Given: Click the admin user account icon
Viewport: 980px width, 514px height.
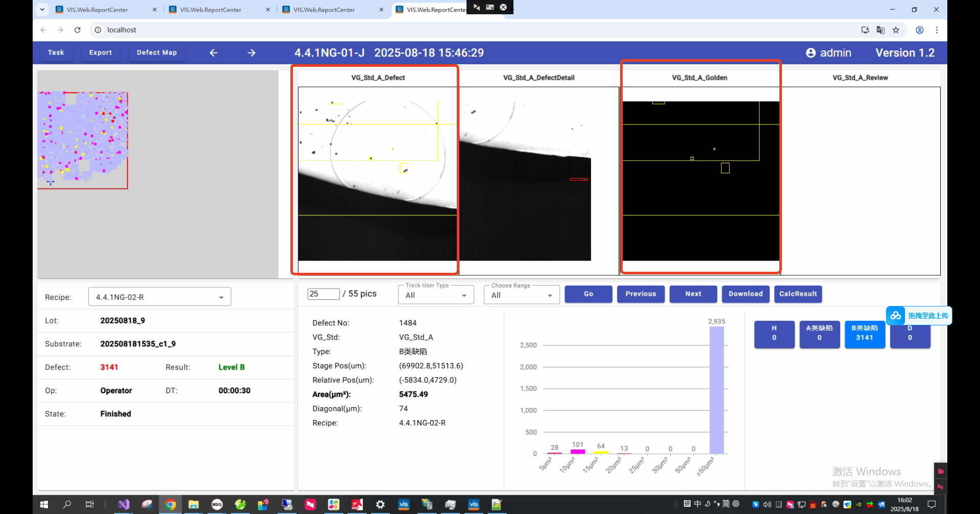Looking at the screenshot, I should point(811,53).
